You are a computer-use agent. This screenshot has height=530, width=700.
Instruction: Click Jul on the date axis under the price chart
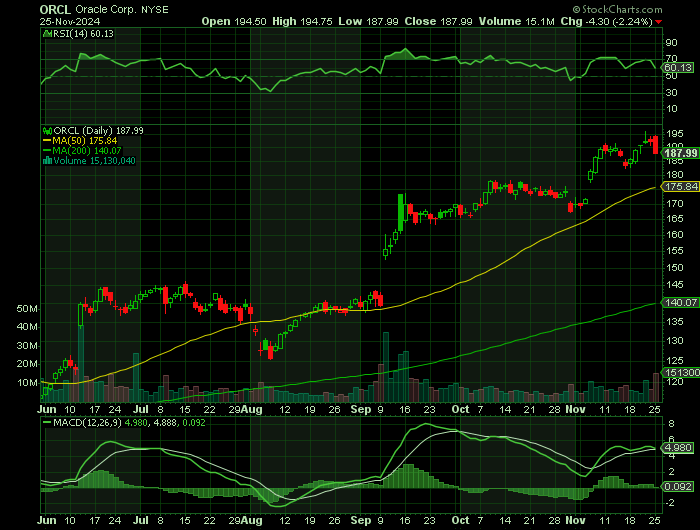point(141,409)
